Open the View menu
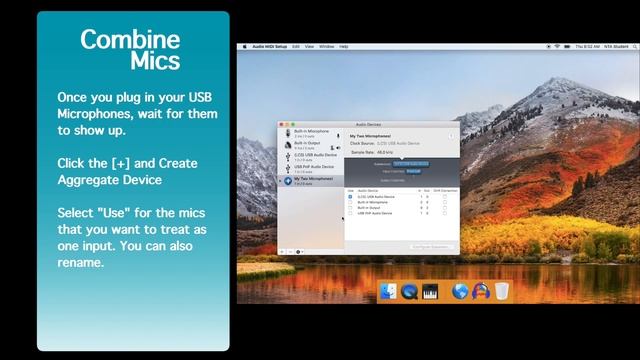This screenshot has height=360, width=640. [309, 47]
